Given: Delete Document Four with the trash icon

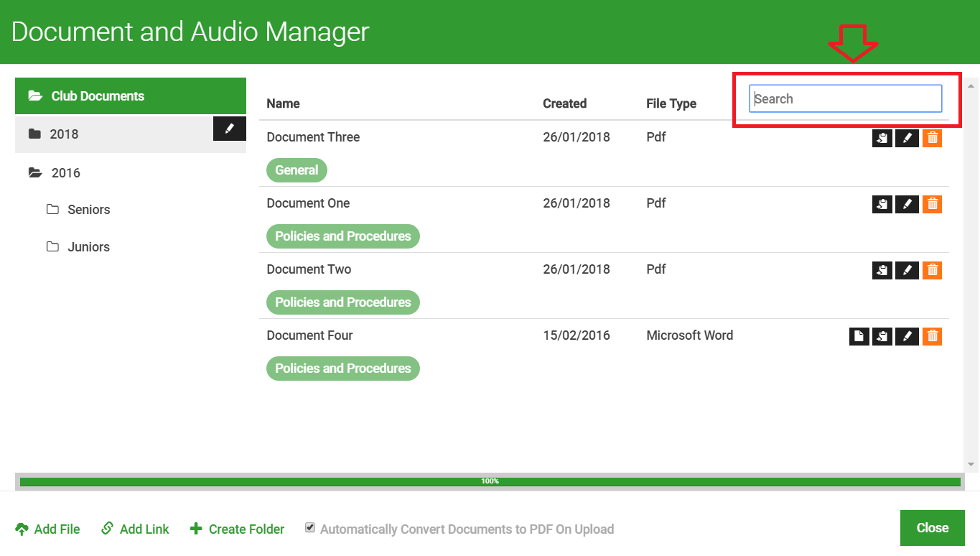Looking at the screenshot, I should [932, 336].
